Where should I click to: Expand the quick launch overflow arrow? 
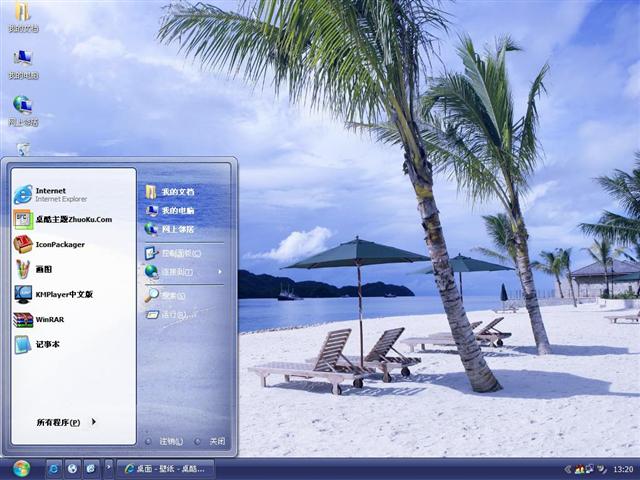[108, 468]
